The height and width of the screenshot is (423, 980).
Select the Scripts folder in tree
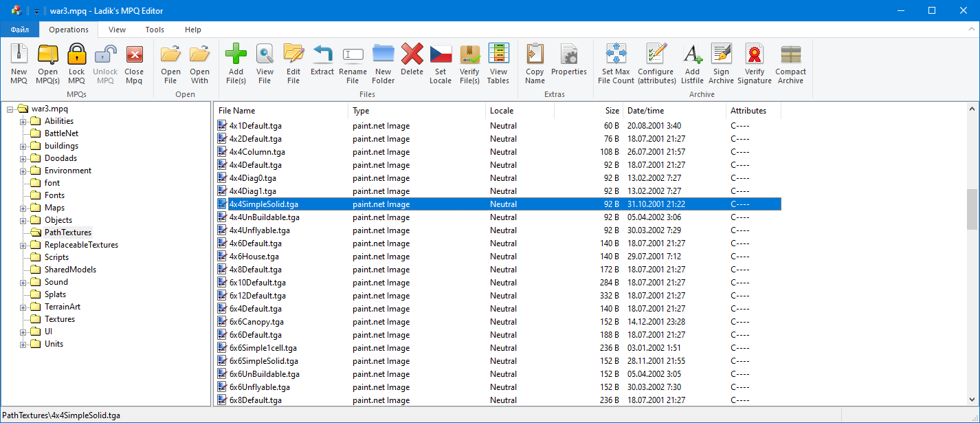[x=56, y=257]
